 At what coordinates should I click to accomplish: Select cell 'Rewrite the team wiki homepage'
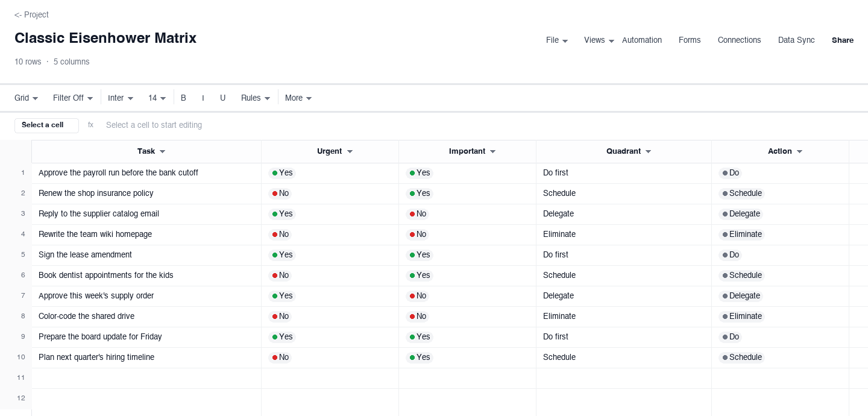[146, 235]
